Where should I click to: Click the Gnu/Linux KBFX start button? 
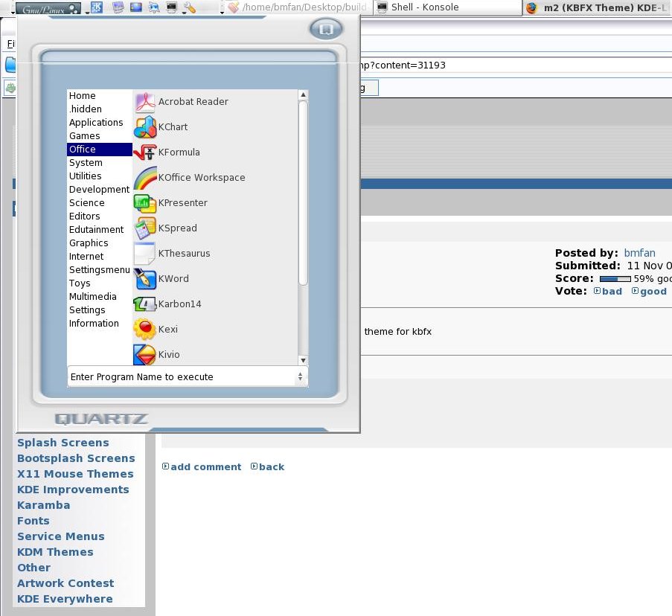[x=48, y=8]
